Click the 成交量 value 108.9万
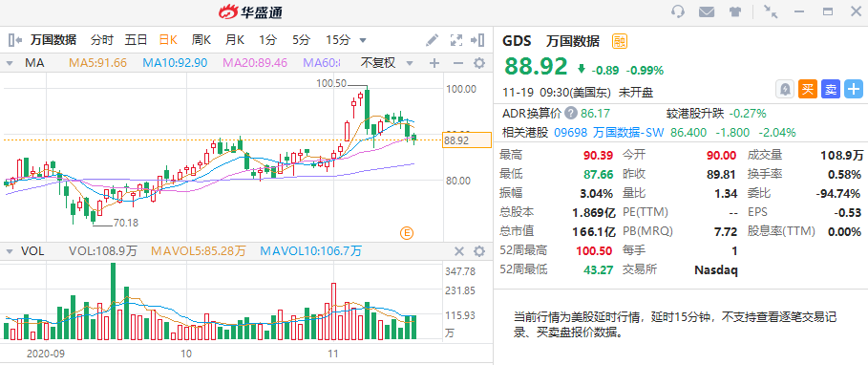The width and height of the screenshot is (868, 365). pos(841,155)
